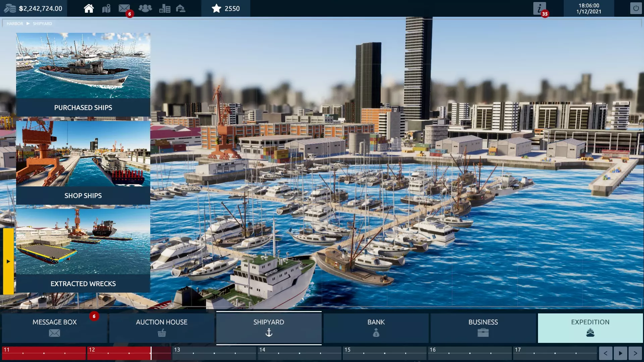
Task: Open the Auction House tab
Action: tap(162, 327)
